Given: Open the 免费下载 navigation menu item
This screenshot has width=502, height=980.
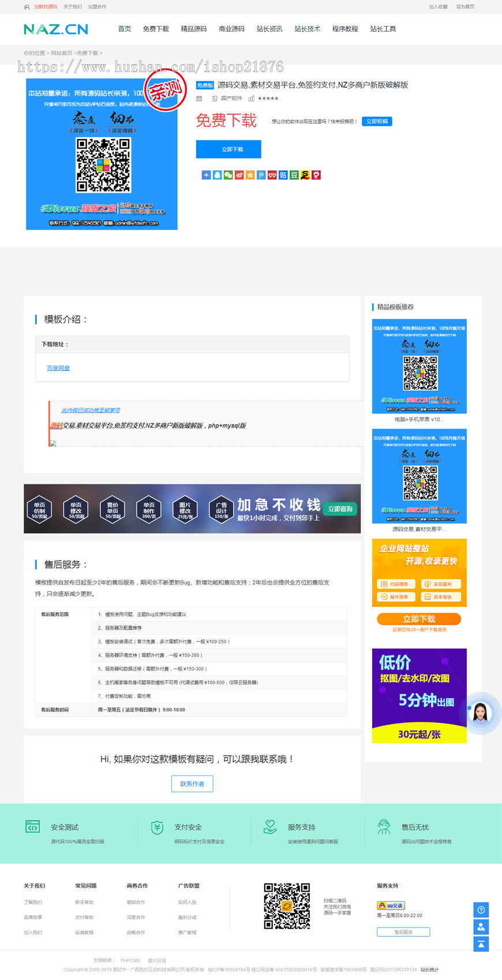Looking at the screenshot, I should 156,29.
